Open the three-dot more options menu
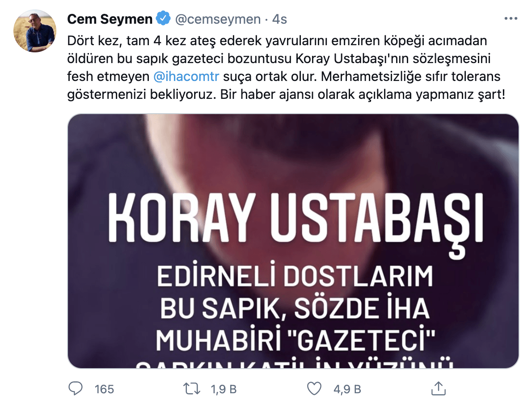 pyautogui.click(x=511, y=19)
